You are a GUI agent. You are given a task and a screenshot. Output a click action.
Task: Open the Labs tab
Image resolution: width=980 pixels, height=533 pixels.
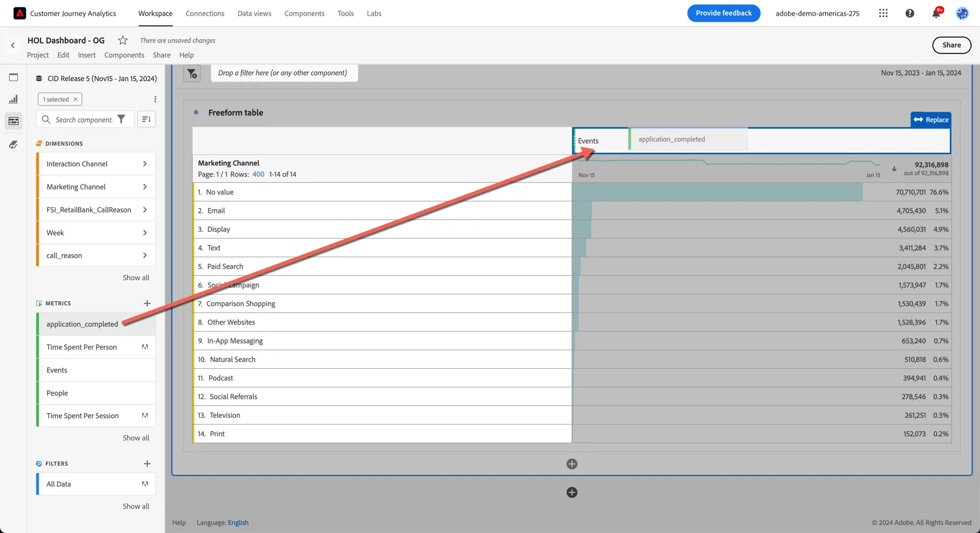374,13
